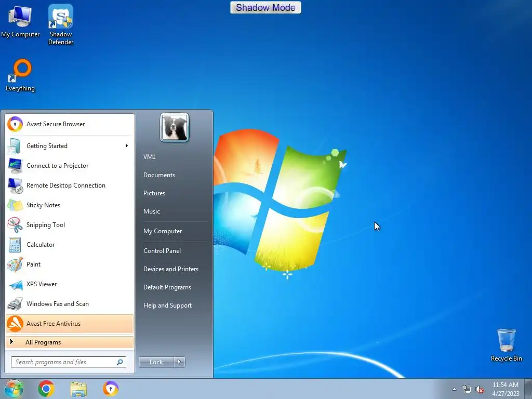Open Avast Secure Browser taskbar icon

point(111,389)
